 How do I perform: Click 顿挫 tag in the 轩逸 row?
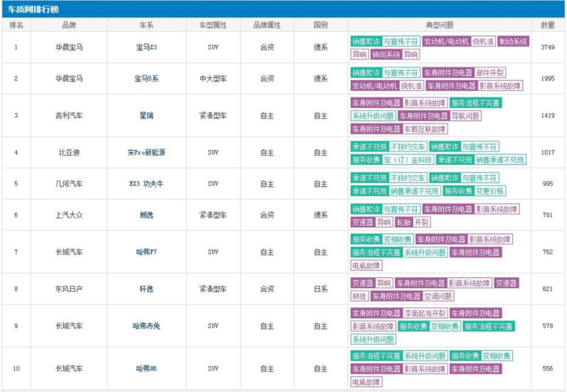(x=359, y=296)
